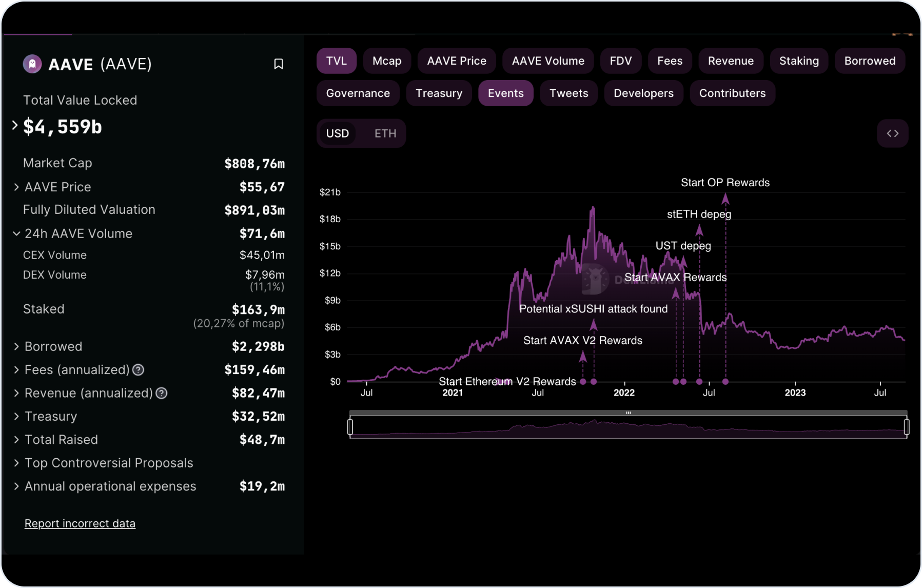Expand the Total Value Locked breakdown
This screenshot has height=588, width=922.
click(15, 125)
